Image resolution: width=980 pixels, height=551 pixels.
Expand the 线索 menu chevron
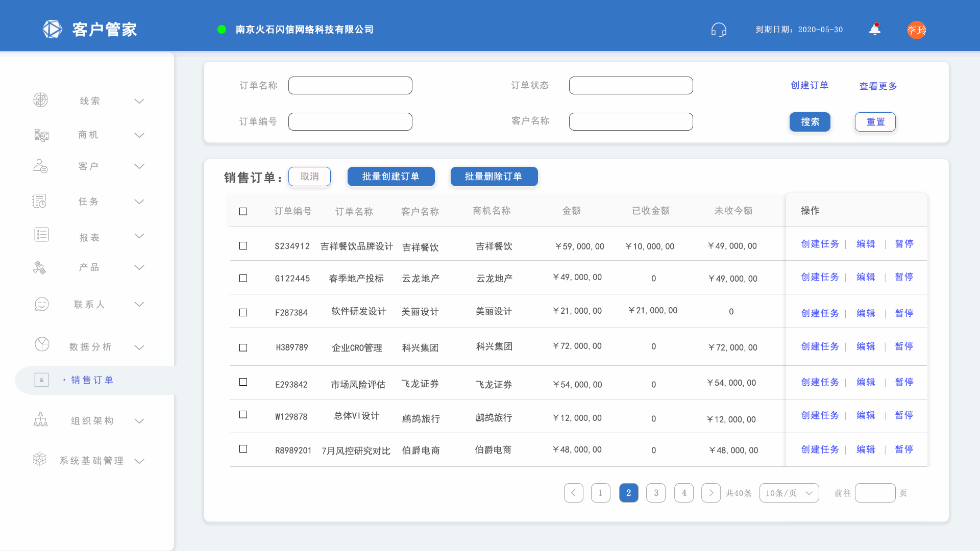coord(139,101)
